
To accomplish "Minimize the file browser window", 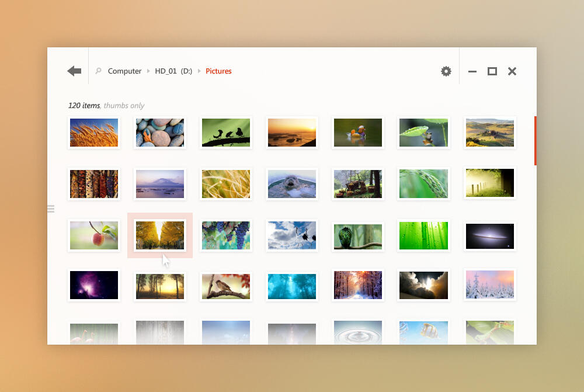I will click(472, 71).
